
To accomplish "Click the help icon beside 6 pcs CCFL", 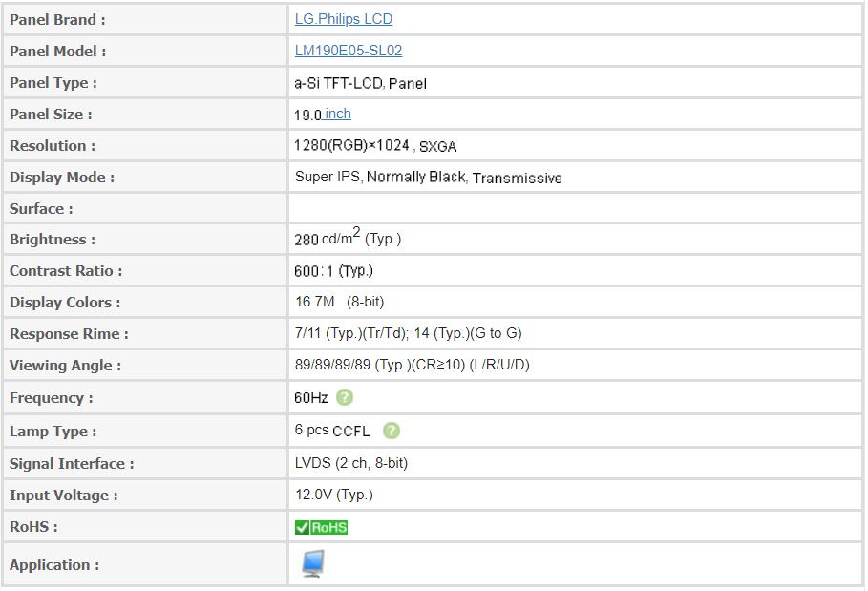I will [x=392, y=431].
